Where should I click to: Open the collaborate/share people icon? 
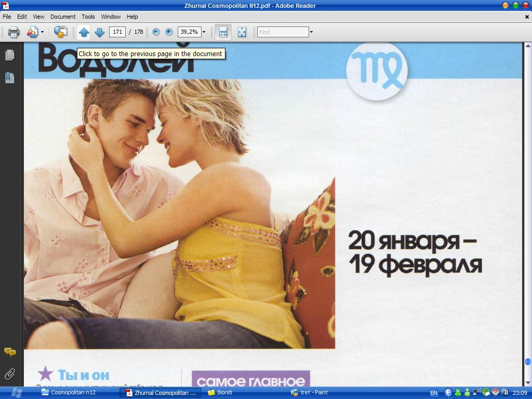click(32, 32)
